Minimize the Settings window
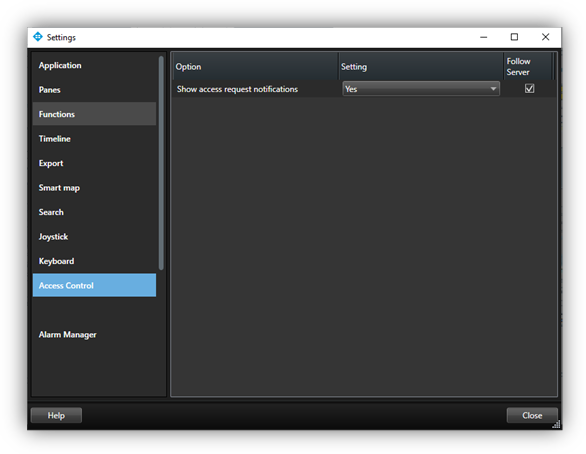This screenshot has height=454, width=586. click(x=483, y=37)
